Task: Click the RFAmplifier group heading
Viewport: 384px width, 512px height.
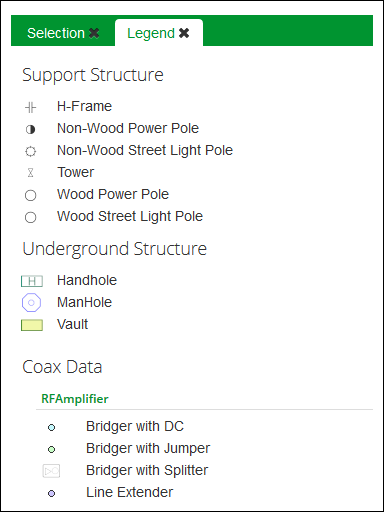Action: point(75,399)
